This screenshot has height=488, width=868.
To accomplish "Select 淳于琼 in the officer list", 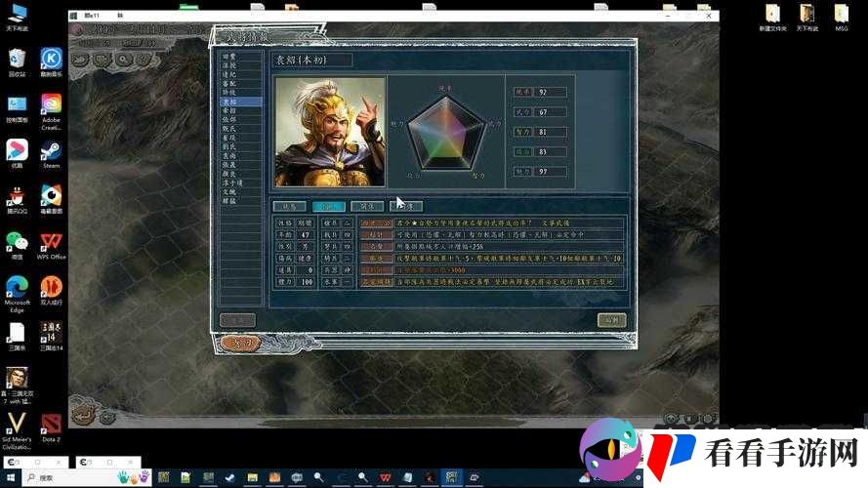I will (x=241, y=183).
